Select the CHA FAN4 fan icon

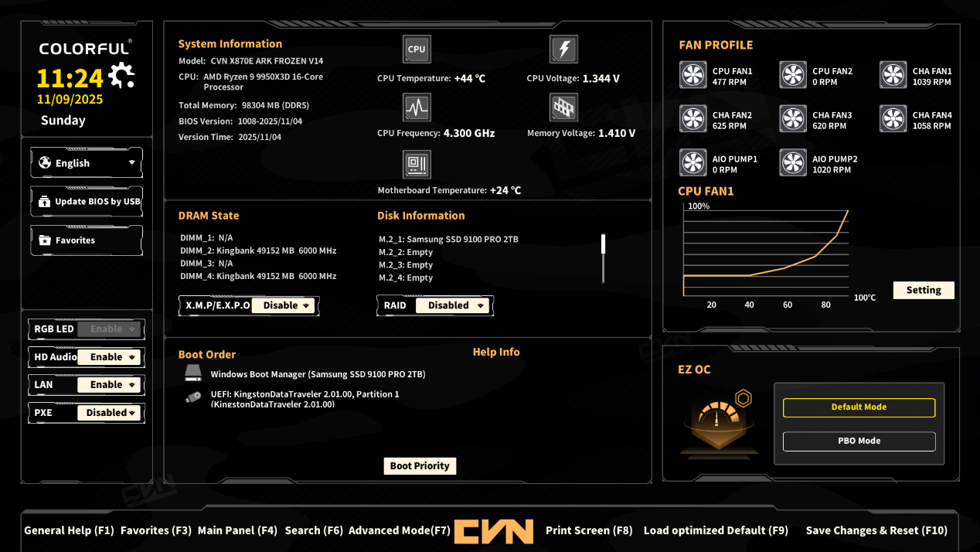click(x=893, y=119)
